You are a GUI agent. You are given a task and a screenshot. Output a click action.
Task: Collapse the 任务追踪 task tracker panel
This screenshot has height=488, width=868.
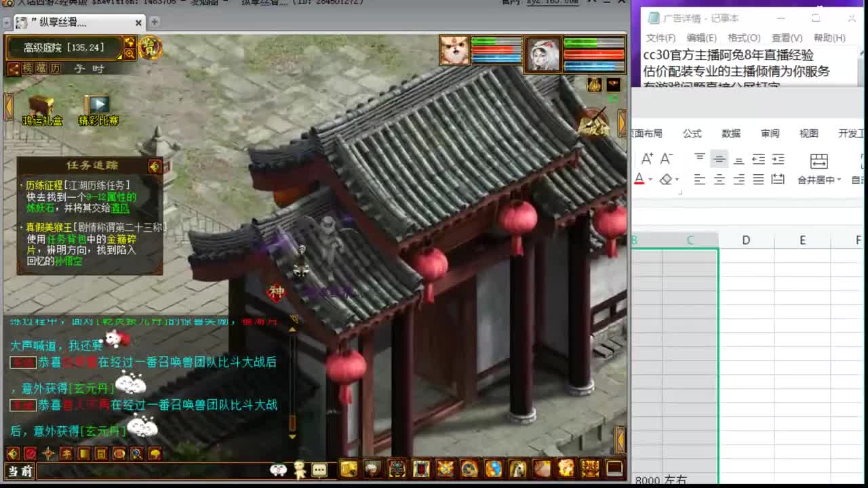(x=155, y=166)
